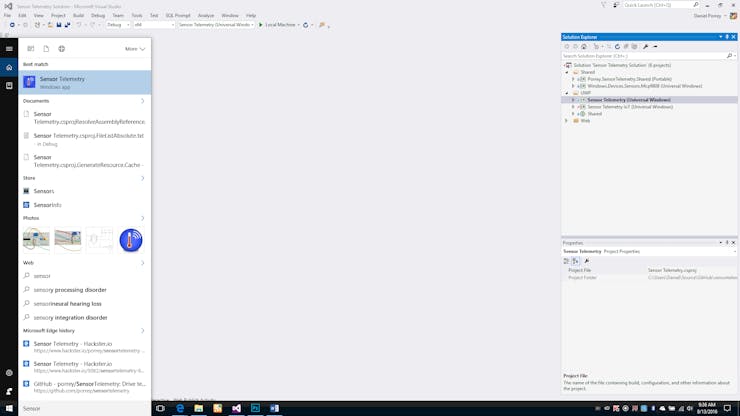Open Word from the taskbar
The height and width of the screenshot is (416, 740).
tap(274, 408)
